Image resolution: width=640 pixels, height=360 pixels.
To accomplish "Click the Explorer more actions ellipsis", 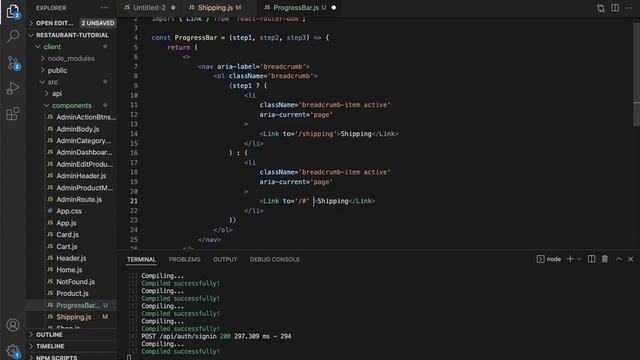I will (x=104, y=8).
